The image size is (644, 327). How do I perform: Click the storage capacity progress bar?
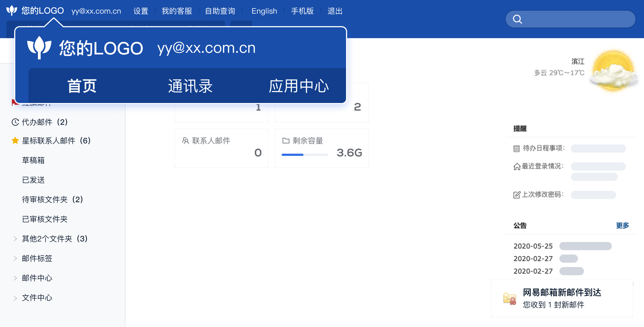305,155
